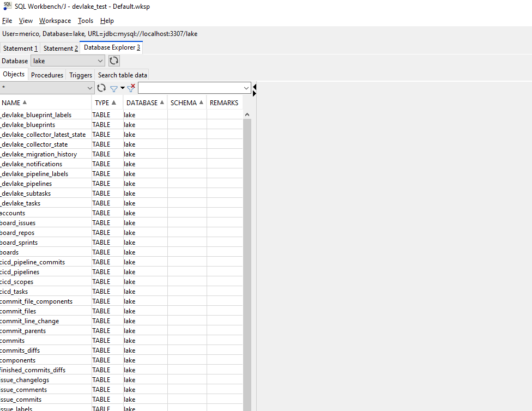Select the finished_commits_diffs table
This screenshot has height=411, width=532.
click(x=121, y=370)
